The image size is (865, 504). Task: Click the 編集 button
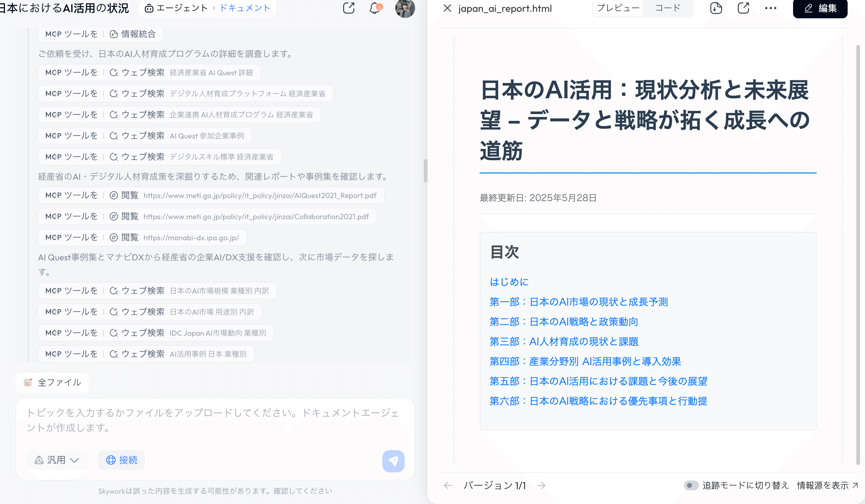coord(820,8)
